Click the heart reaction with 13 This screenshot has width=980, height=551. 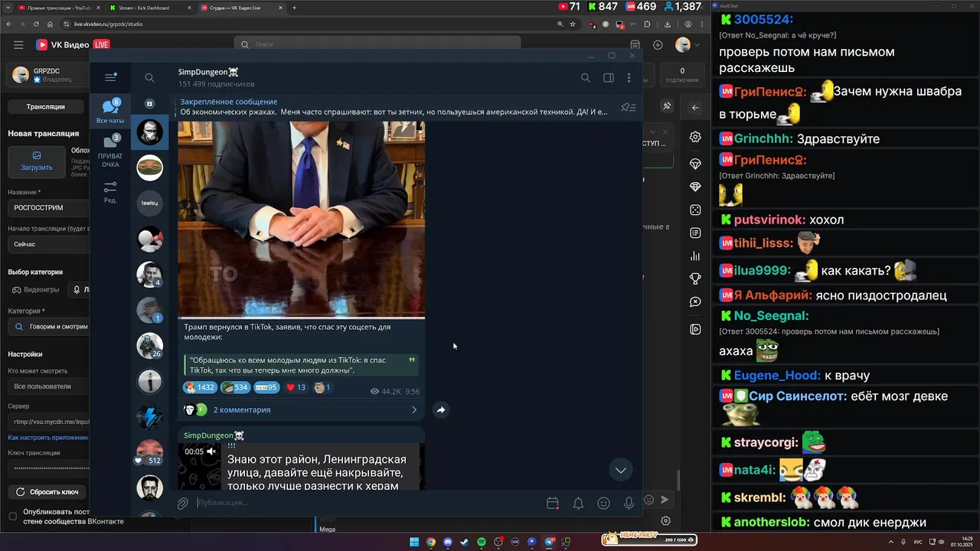tap(296, 387)
